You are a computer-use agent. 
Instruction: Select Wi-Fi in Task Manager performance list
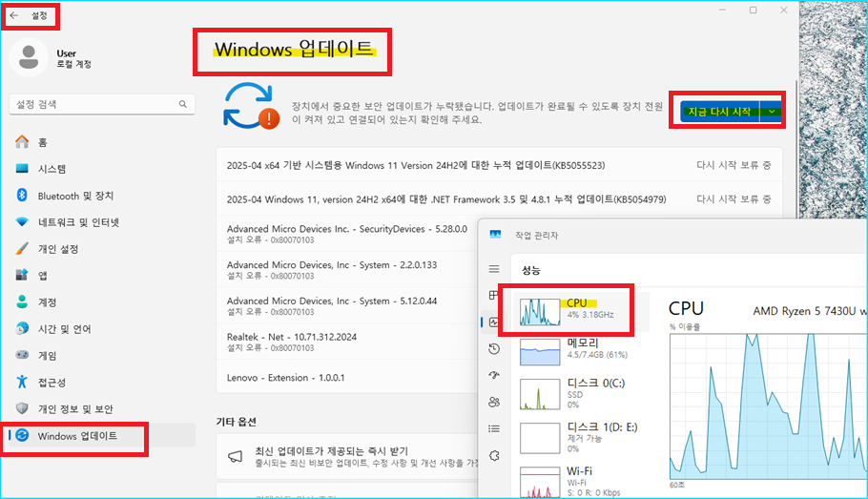pos(581,481)
